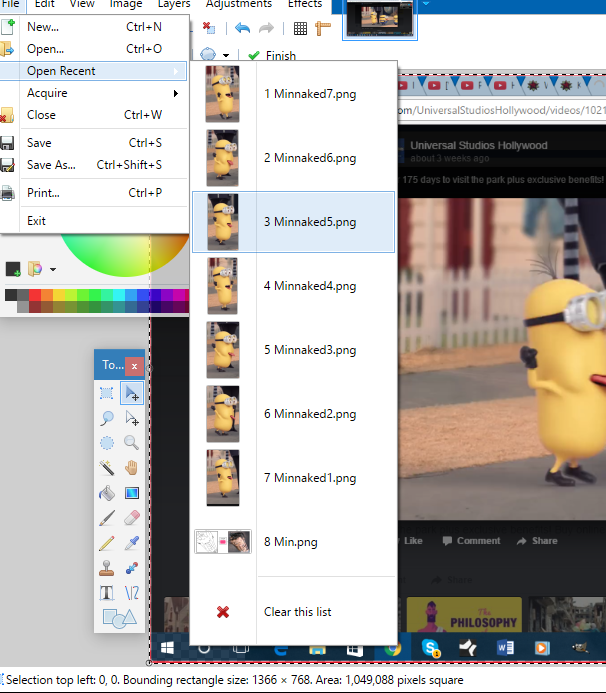The height and width of the screenshot is (693, 606).
Task: Select the Zoom magnifier tool
Action: click(132, 443)
